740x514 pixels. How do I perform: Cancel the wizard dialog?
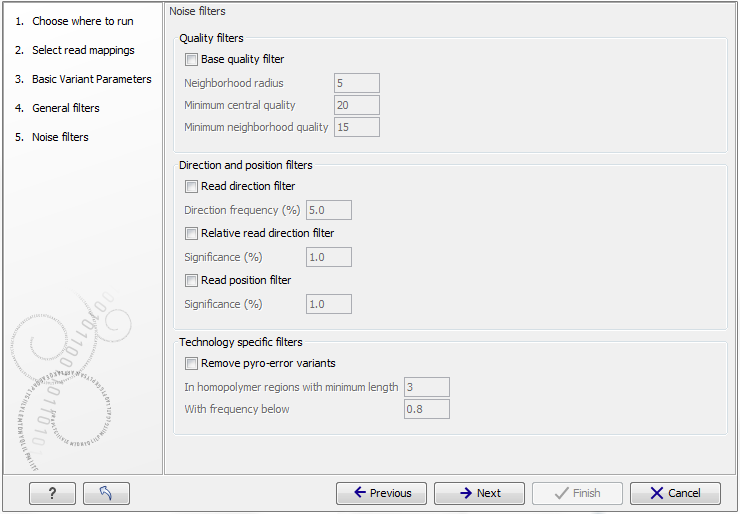click(675, 493)
